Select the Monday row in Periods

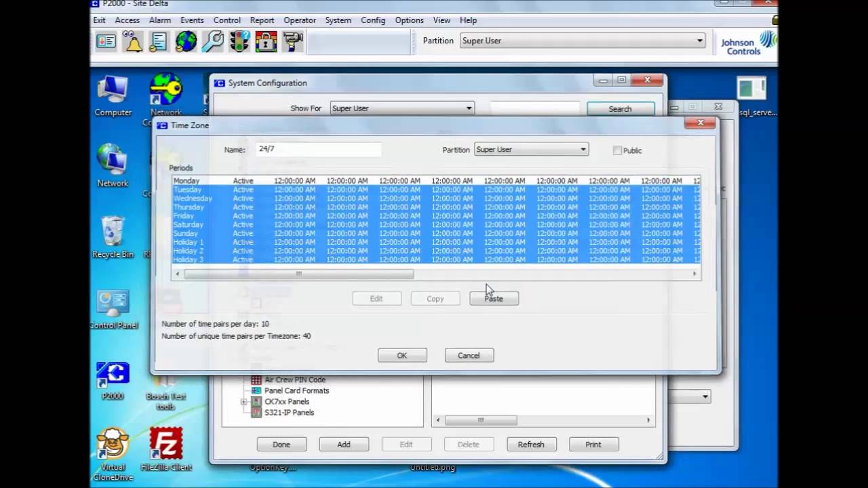pos(436,181)
